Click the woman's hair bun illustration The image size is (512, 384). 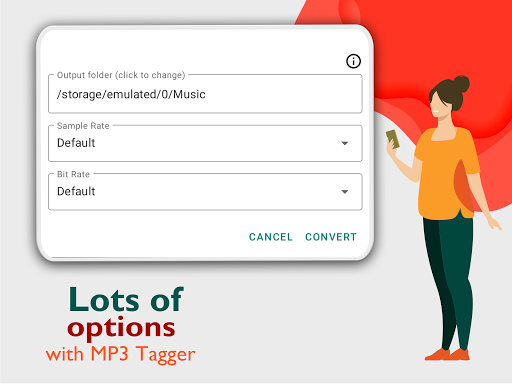point(461,84)
